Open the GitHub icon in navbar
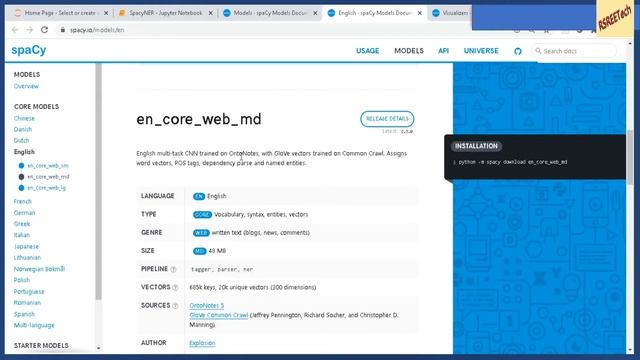This screenshot has height=360, width=640. tap(518, 51)
